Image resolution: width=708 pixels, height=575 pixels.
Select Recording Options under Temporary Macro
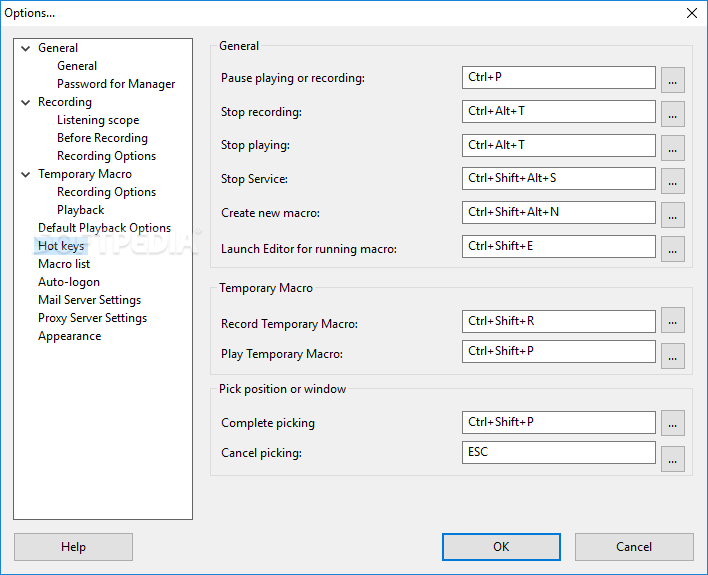click(107, 192)
